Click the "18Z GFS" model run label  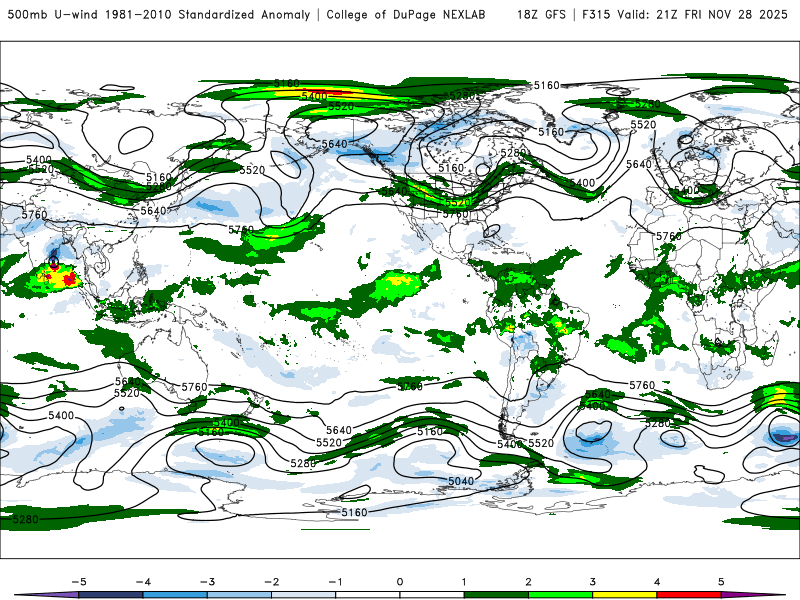pyautogui.click(x=541, y=15)
